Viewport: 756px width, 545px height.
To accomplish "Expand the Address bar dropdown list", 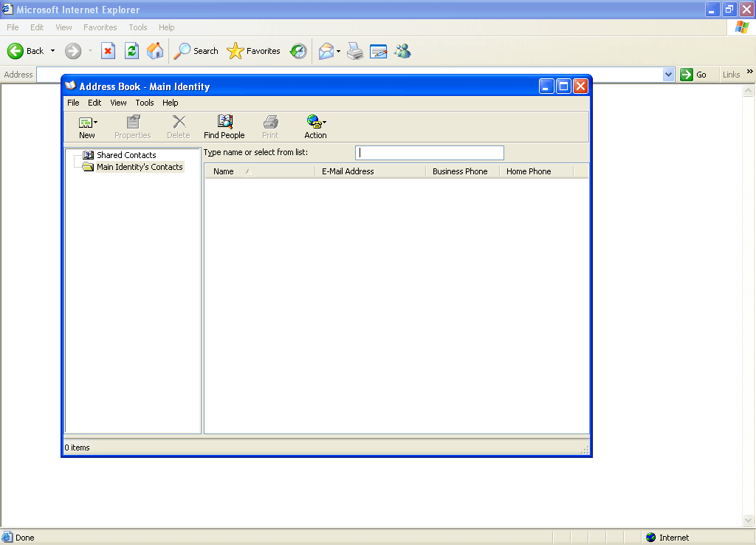I will [668, 75].
